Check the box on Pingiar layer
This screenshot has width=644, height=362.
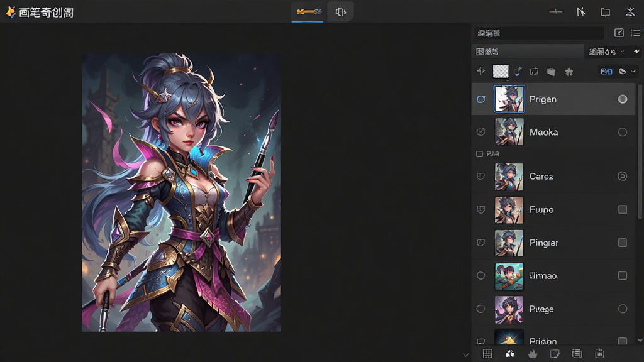point(623,243)
